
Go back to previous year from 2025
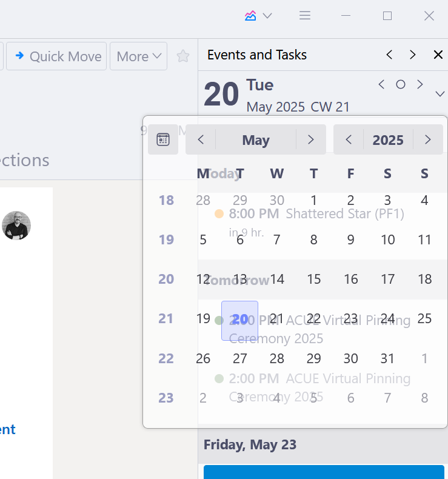click(349, 140)
